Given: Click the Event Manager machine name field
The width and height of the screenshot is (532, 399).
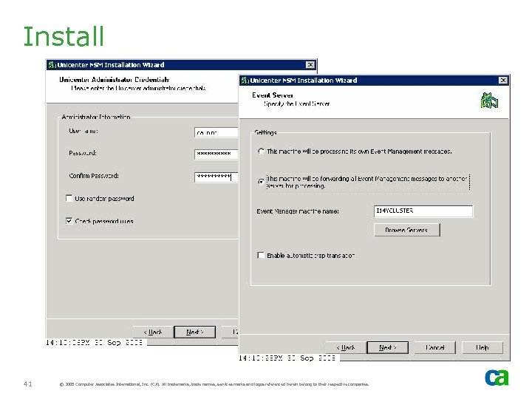Looking at the screenshot, I should point(423,211).
